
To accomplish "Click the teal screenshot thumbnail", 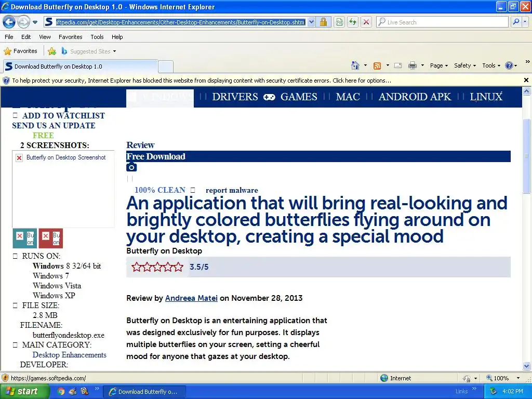I will (25, 238).
